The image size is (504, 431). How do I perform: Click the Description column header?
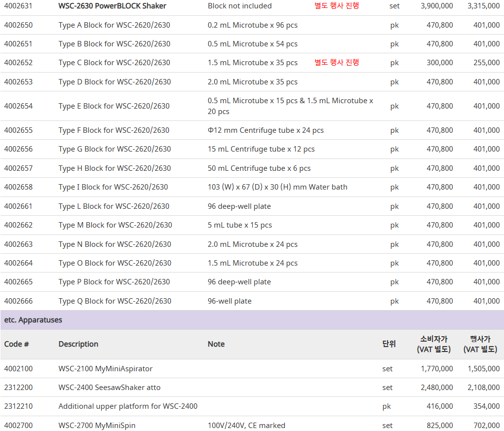pos(78,344)
